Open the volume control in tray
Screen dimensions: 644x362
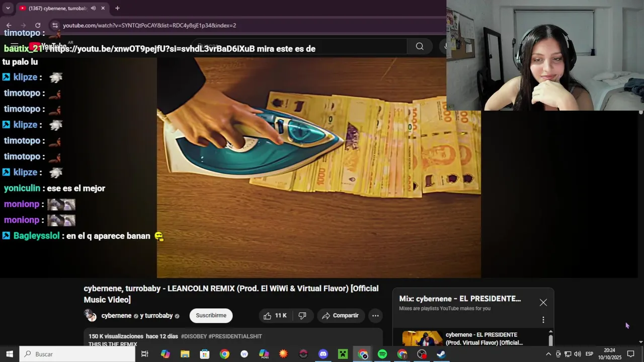[x=577, y=354]
